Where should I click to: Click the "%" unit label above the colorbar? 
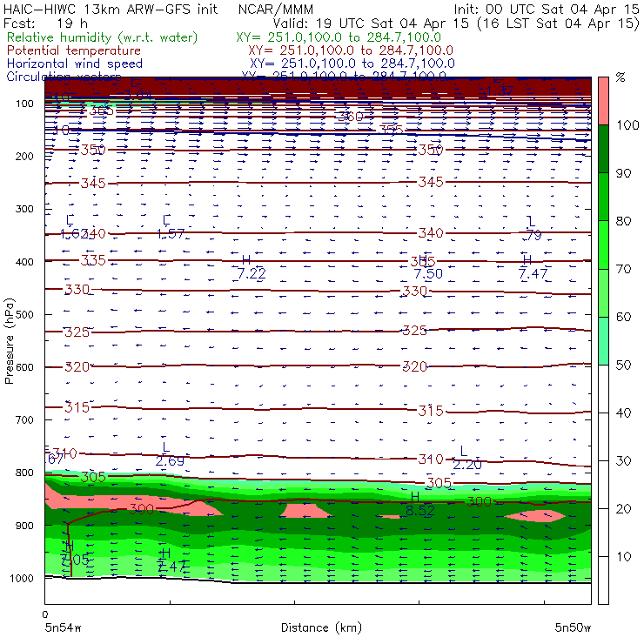(621, 77)
